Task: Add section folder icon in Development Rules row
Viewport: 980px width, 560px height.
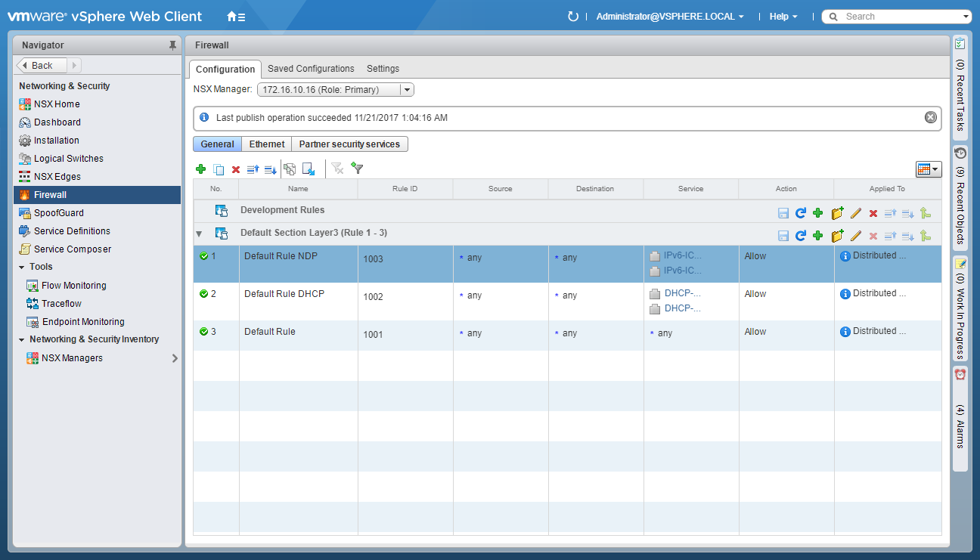Action: tap(837, 214)
